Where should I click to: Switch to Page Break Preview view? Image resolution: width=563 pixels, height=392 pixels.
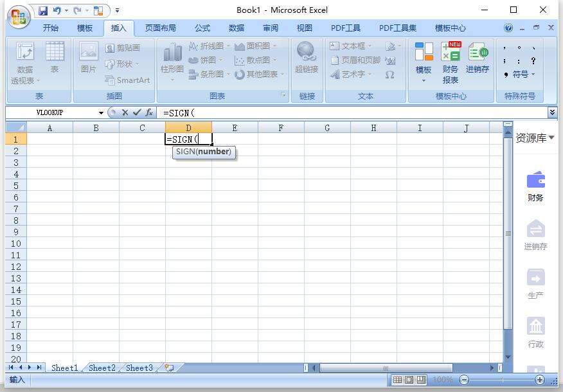coord(421,379)
